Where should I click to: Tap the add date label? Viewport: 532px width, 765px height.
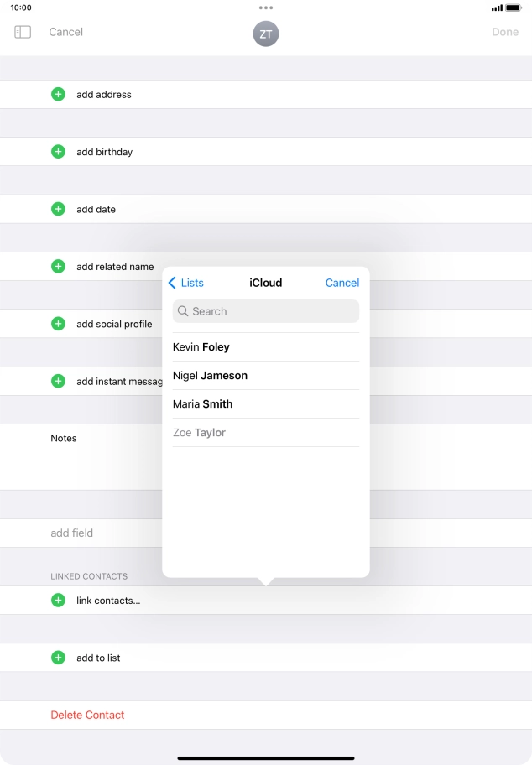pos(96,210)
